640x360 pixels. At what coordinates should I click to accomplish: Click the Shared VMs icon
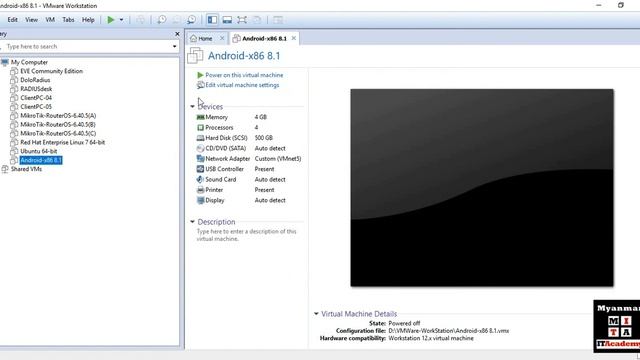click(5, 169)
